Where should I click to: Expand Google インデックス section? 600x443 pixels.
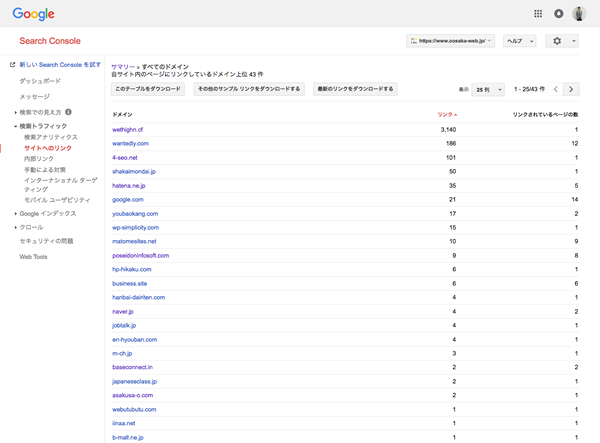[15, 213]
